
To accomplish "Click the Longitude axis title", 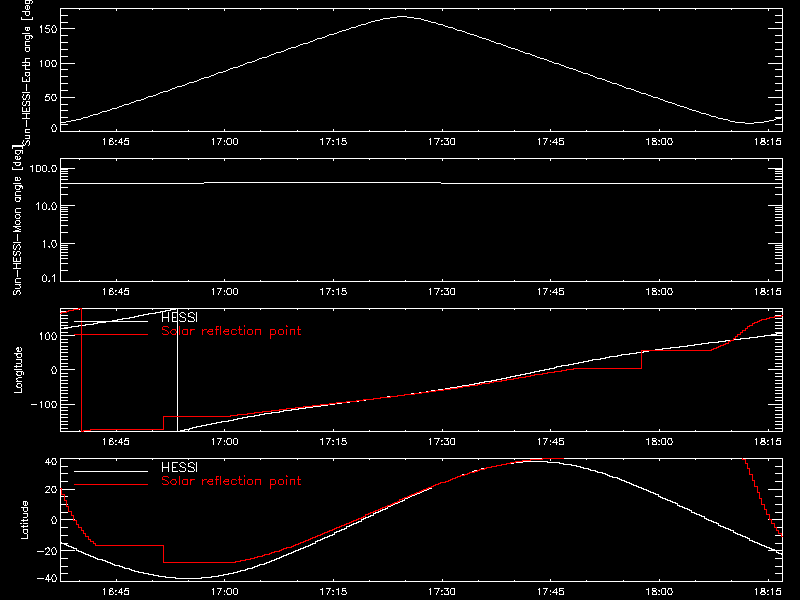I will 18,370.
